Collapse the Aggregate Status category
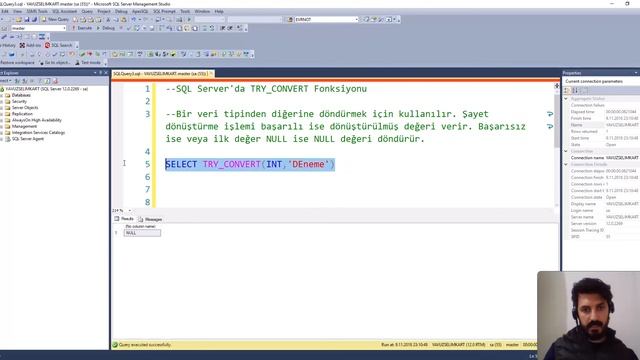 [566, 98]
